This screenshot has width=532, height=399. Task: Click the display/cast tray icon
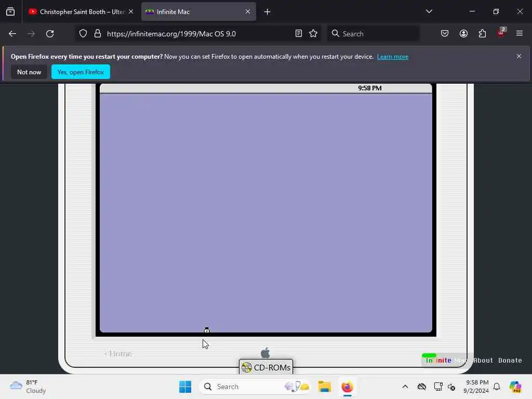[437, 387]
